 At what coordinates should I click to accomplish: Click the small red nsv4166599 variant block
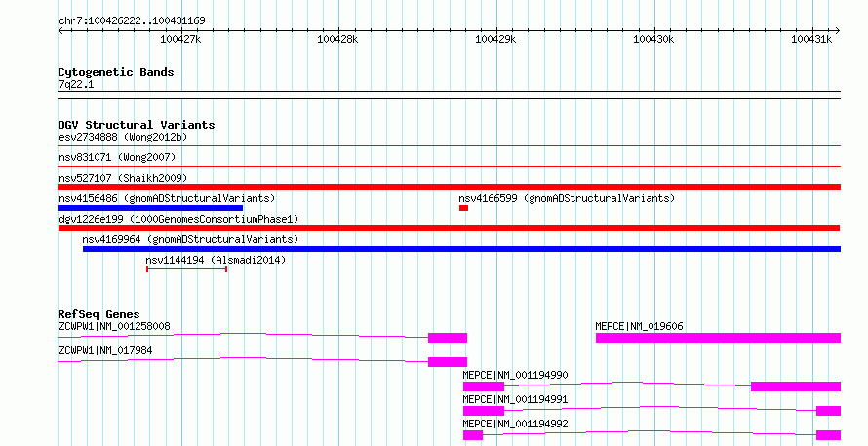463,208
